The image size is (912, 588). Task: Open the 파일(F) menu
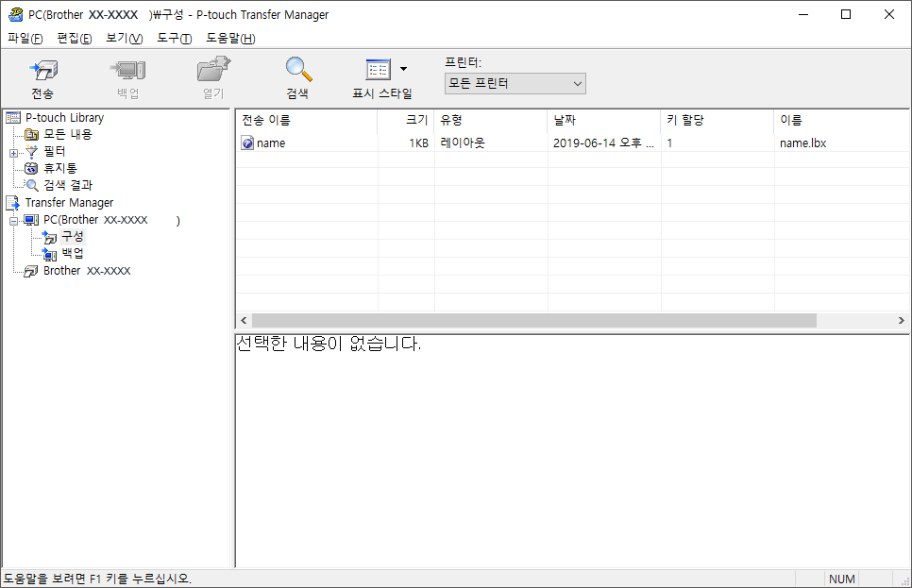coord(25,39)
